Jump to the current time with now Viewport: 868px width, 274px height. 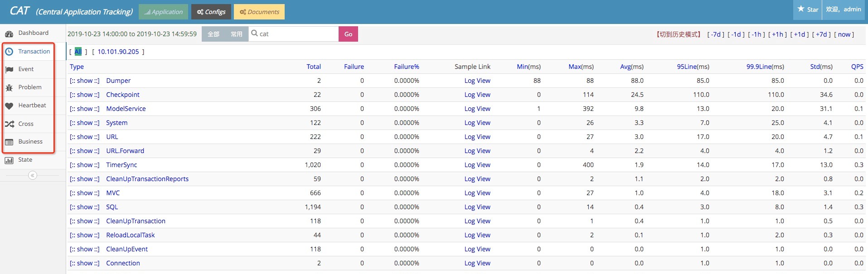pyautogui.click(x=844, y=34)
